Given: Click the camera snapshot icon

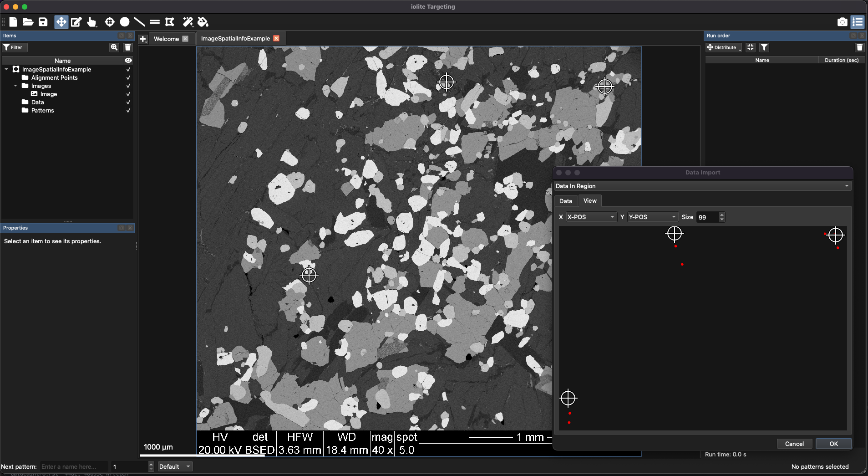Looking at the screenshot, I should coord(842,22).
